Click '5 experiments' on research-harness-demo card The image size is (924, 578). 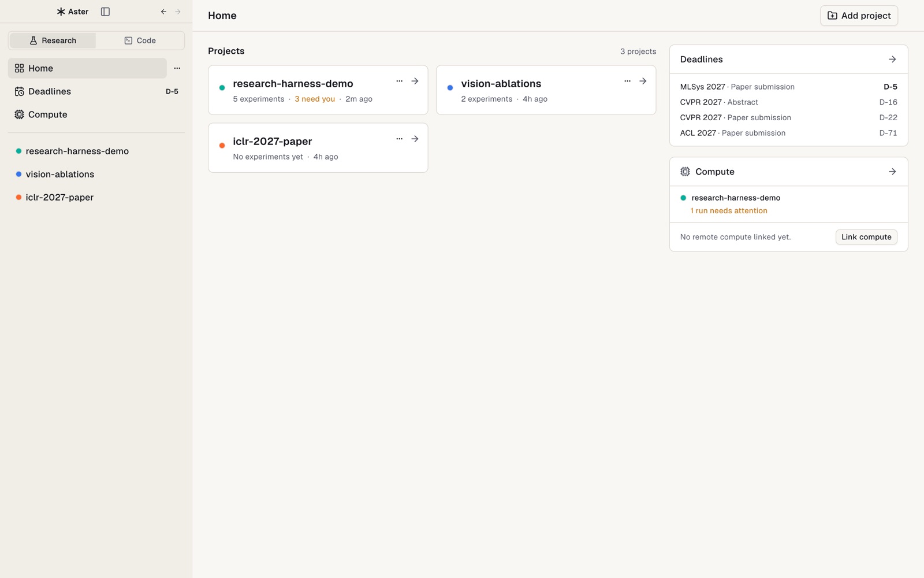[259, 99]
